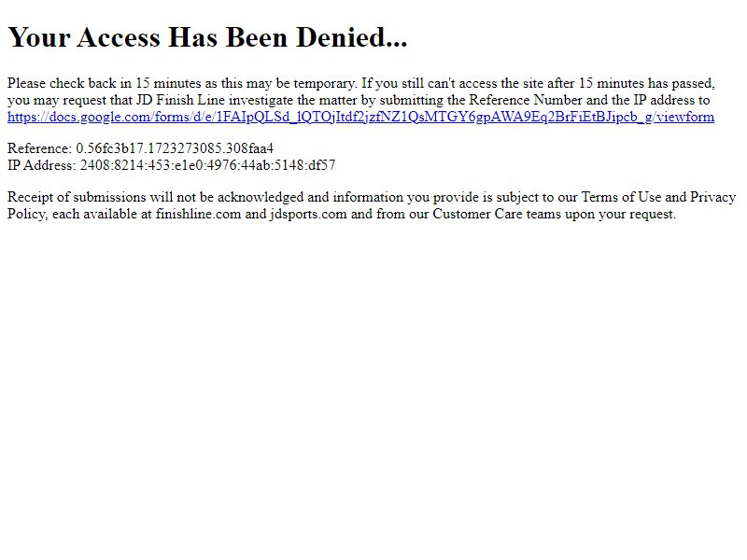747x560 pixels.
Task: Click the words "Terms of Use"
Action: pos(621,197)
